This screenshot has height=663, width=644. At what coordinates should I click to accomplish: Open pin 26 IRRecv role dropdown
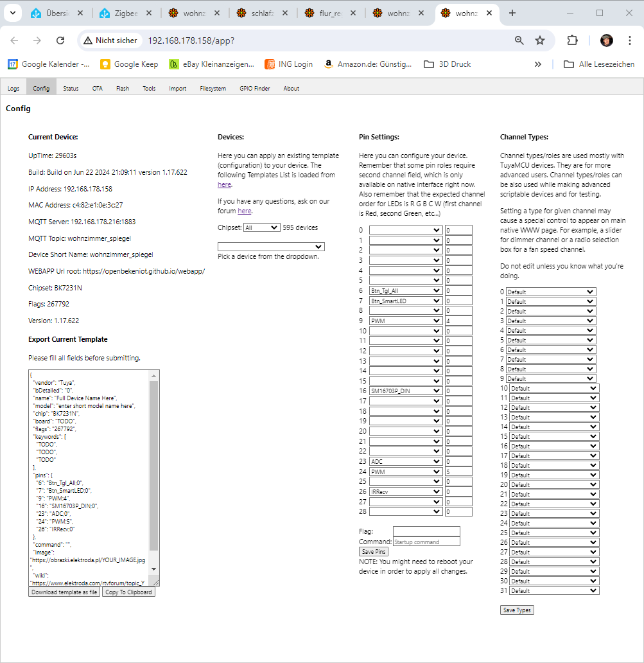pyautogui.click(x=406, y=491)
